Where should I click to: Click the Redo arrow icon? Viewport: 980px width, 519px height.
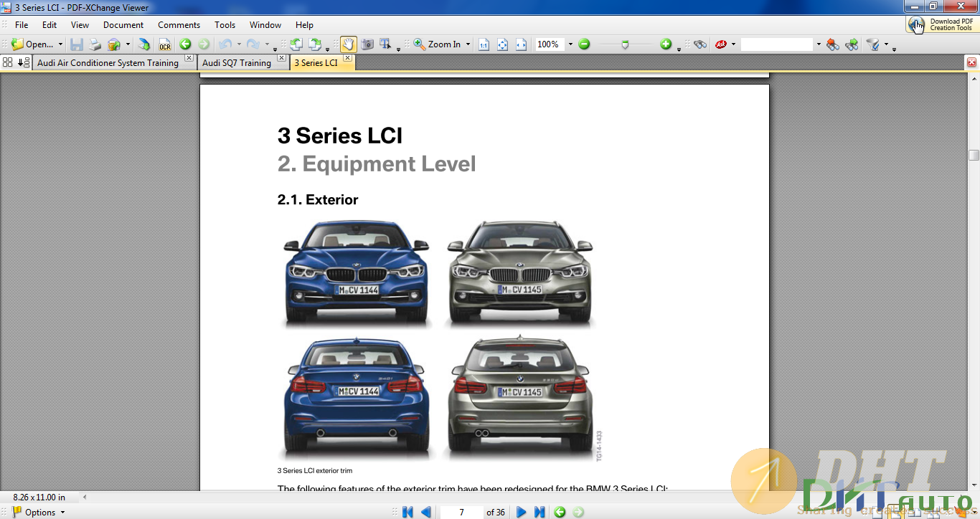(x=253, y=44)
